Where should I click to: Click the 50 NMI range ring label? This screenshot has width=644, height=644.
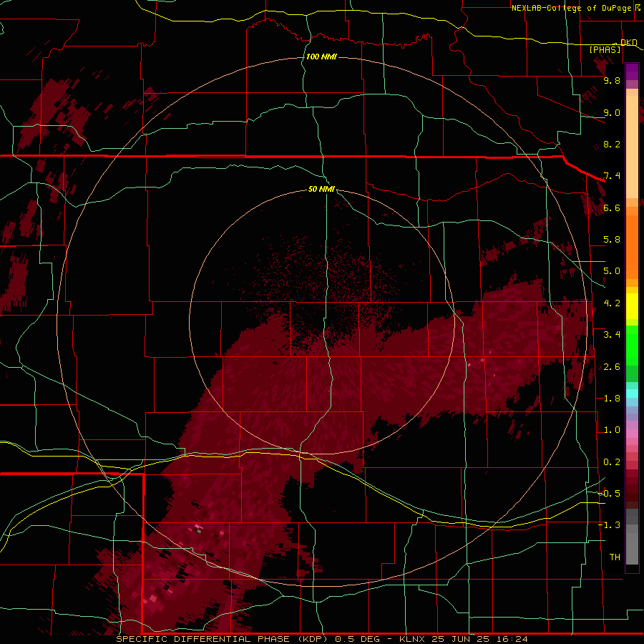pyautogui.click(x=321, y=189)
